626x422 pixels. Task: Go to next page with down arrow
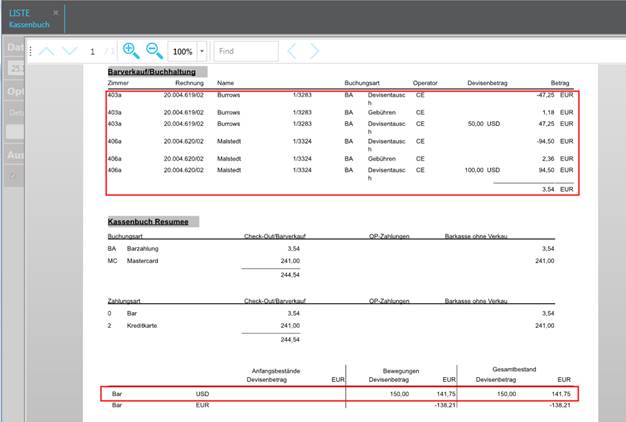pyautogui.click(x=69, y=51)
